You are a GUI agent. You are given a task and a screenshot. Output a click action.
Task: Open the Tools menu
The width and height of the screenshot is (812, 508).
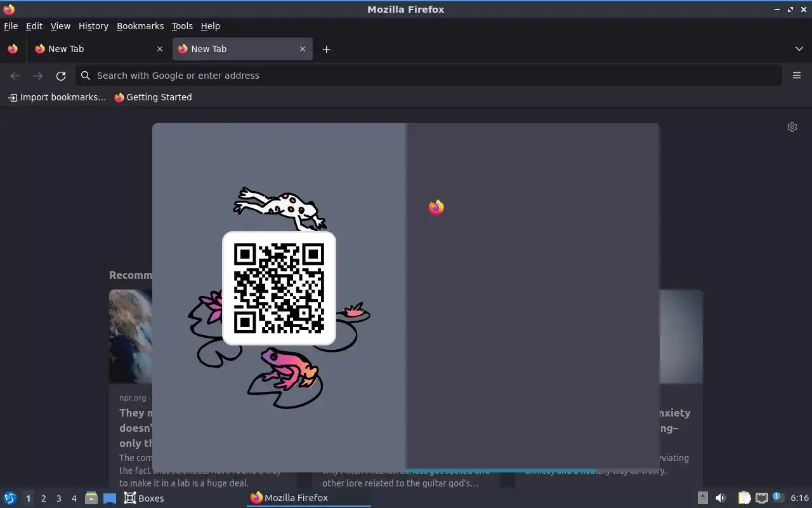click(182, 26)
